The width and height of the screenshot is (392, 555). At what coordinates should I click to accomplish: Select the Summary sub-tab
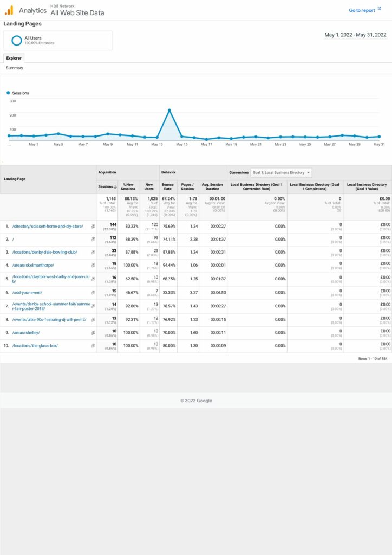tap(15, 68)
